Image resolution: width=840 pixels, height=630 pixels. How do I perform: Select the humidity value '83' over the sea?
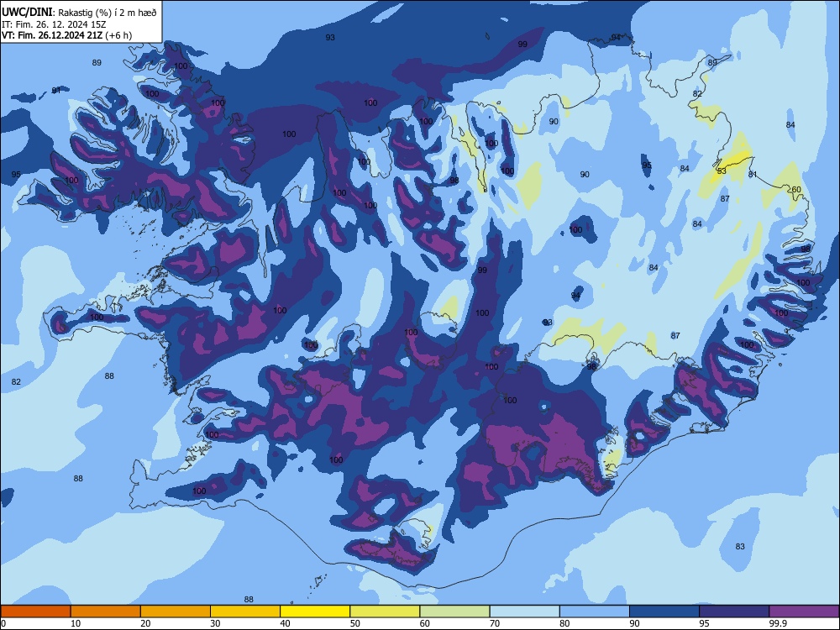coord(740,547)
